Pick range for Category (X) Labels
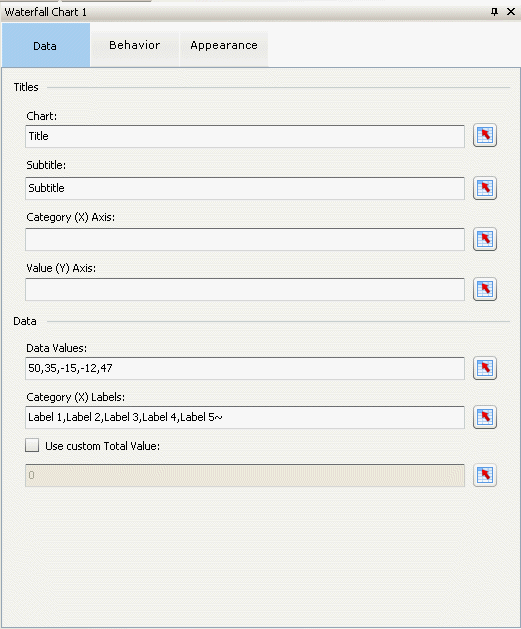This screenshot has height=629, width=521. coord(485,417)
